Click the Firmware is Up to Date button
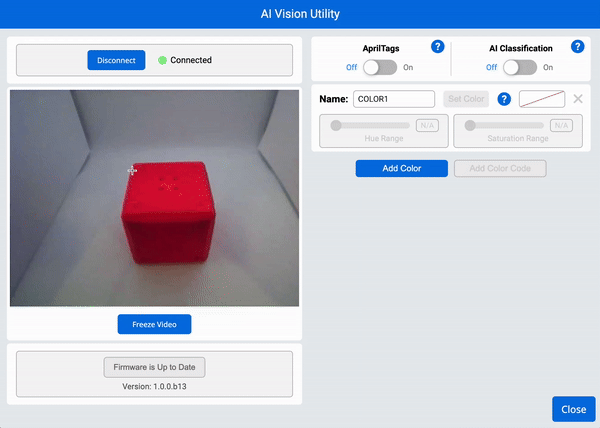600x428 pixels. 154,367
